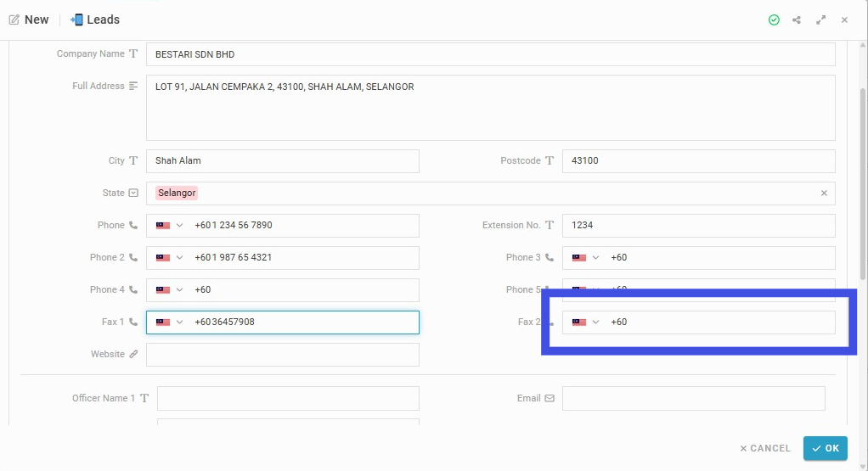Open the State dropdown field
The height and width of the screenshot is (471, 868).
tap(490, 193)
